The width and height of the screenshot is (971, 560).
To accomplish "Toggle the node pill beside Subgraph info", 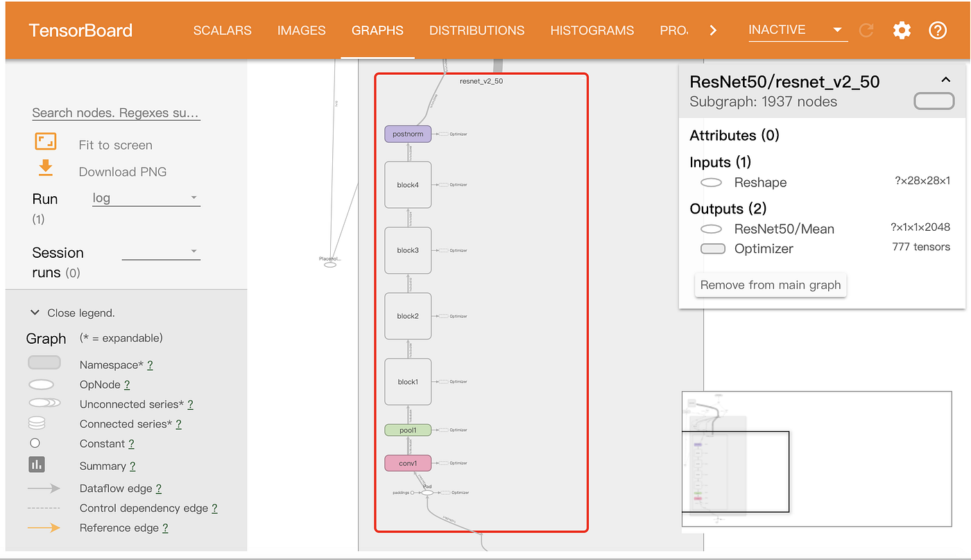I will pyautogui.click(x=934, y=100).
